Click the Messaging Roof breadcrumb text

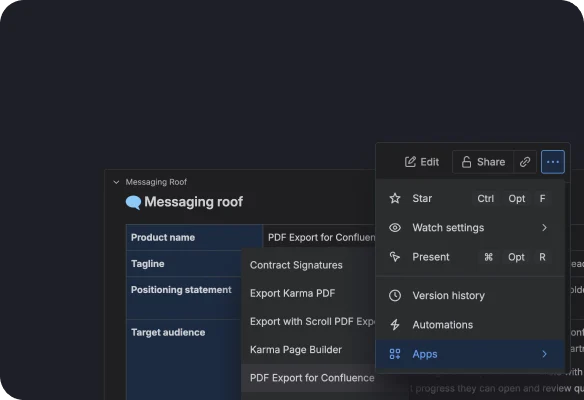(156, 182)
